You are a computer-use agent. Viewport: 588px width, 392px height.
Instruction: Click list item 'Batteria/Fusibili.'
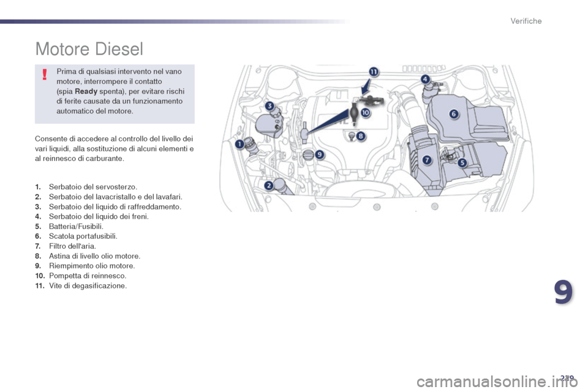click(x=76, y=226)
